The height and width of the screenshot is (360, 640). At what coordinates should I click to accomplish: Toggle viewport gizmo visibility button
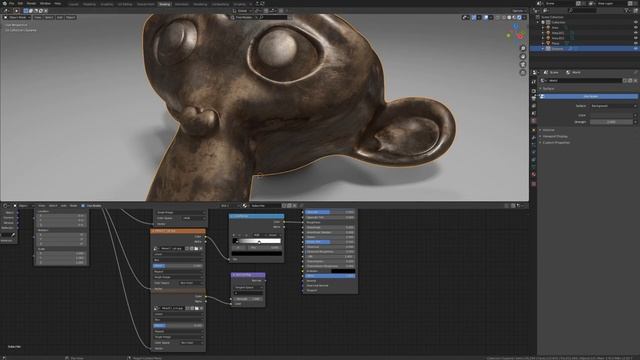(x=473, y=18)
